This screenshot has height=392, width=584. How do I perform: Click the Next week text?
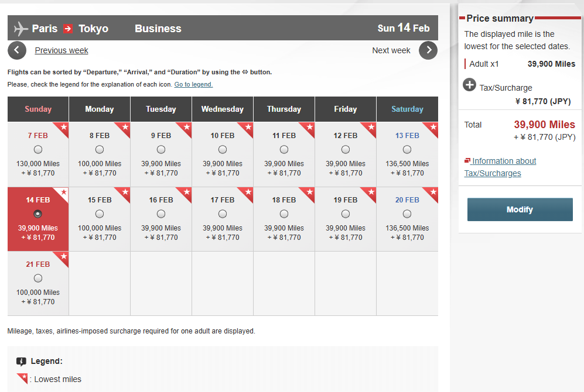tap(391, 50)
